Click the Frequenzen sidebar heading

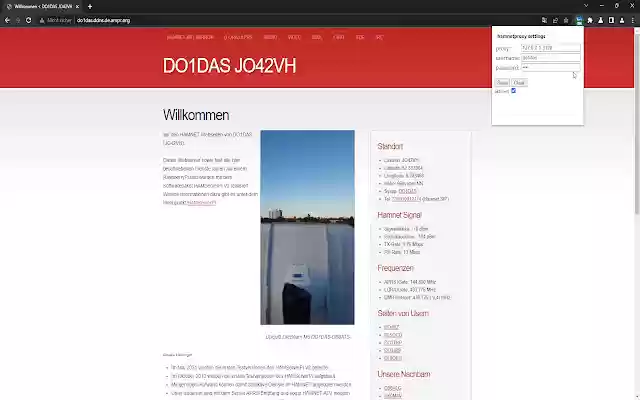396,268
